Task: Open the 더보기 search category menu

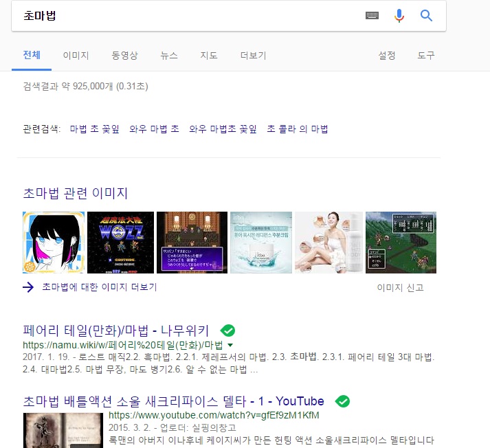Action: 253,56
